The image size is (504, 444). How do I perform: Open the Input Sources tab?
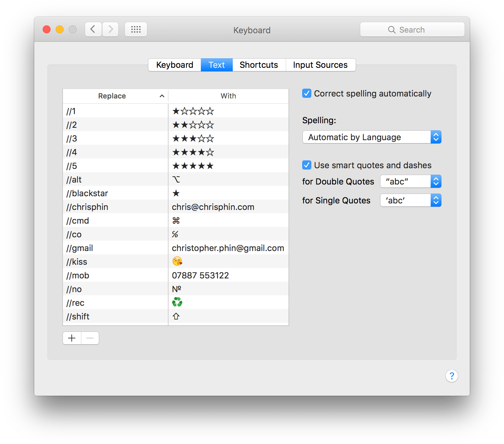click(x=320, y=65)
